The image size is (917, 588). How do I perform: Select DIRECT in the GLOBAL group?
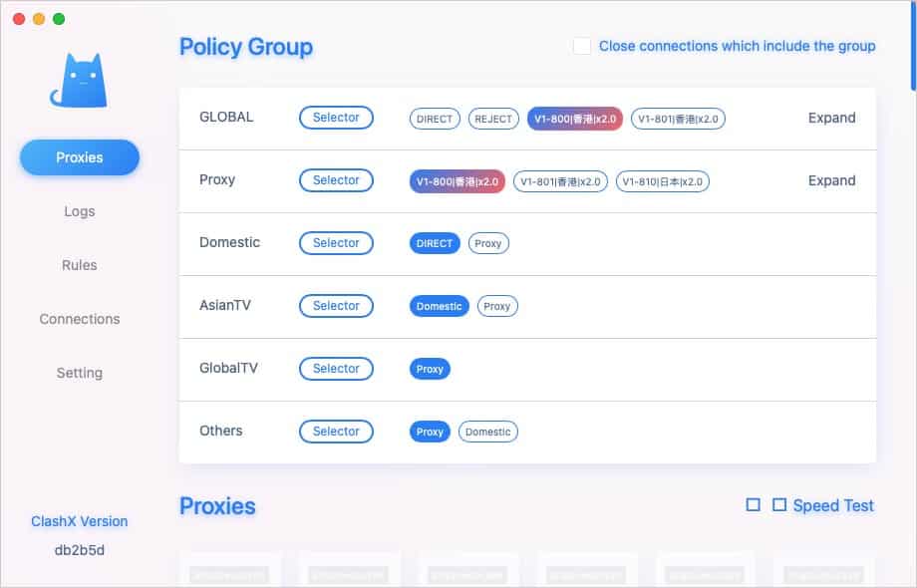(x=434, y=119)
